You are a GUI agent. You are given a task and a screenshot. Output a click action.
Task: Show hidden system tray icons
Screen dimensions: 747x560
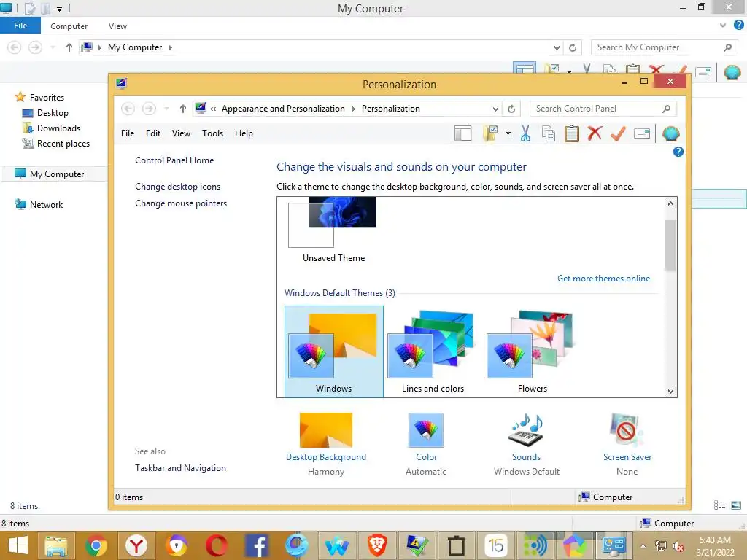(x=643, y=546)
